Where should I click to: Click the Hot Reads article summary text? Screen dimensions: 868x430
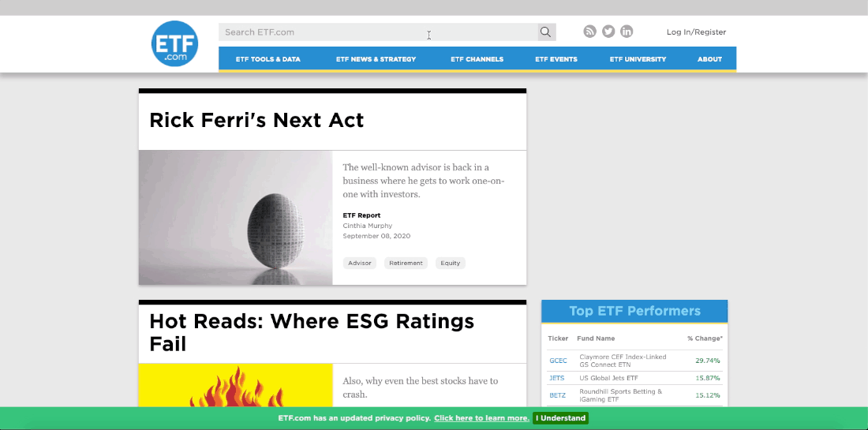click(x=420, y=387)
